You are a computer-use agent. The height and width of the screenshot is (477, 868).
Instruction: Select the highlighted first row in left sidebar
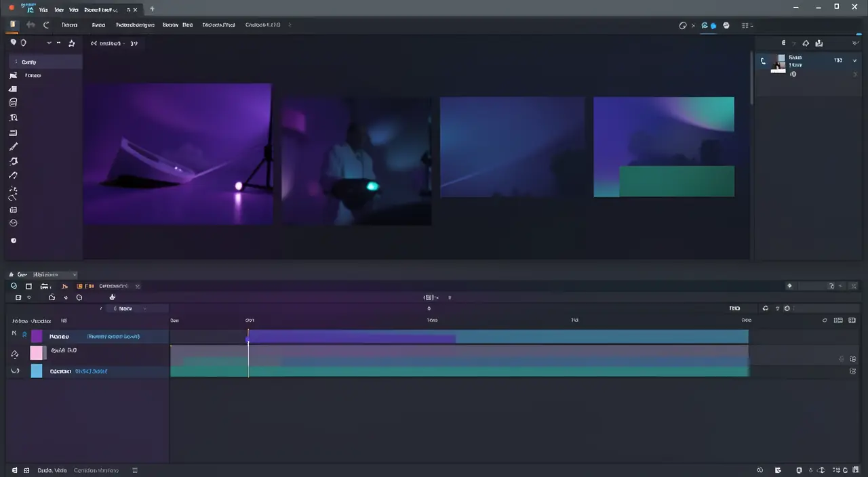point(45,62)
